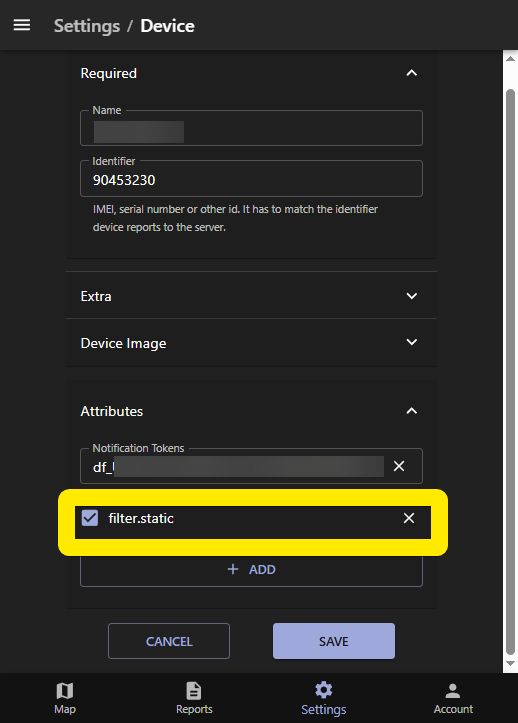Delete the filter.static attribute
The image size is (518, 723).
[x=409, y=518]
